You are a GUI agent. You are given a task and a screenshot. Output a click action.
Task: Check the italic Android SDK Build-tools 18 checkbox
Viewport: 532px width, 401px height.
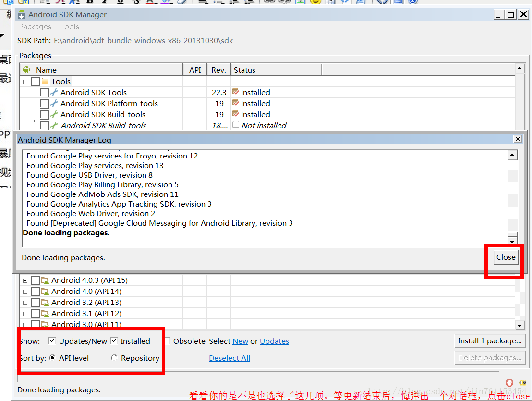point(45,125)
